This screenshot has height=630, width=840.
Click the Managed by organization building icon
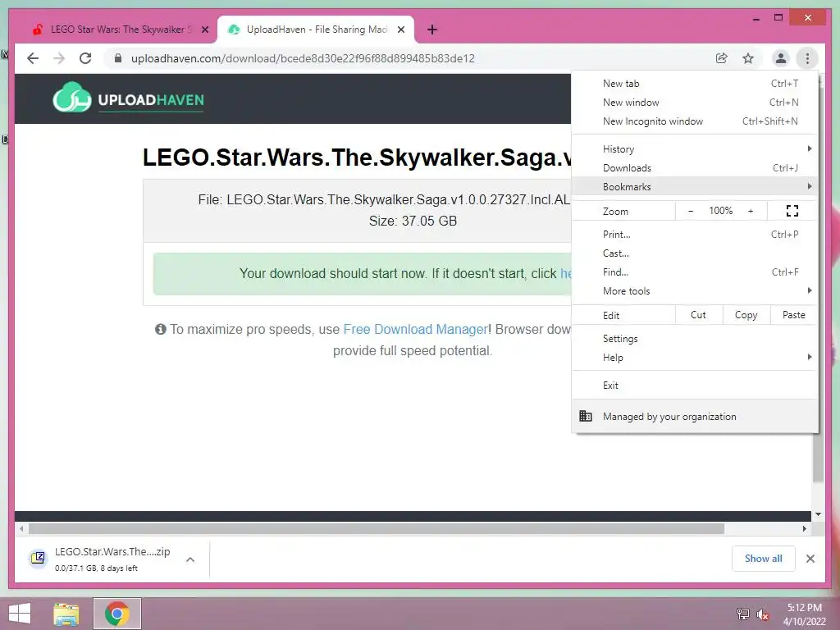click(x=586, y=416)
